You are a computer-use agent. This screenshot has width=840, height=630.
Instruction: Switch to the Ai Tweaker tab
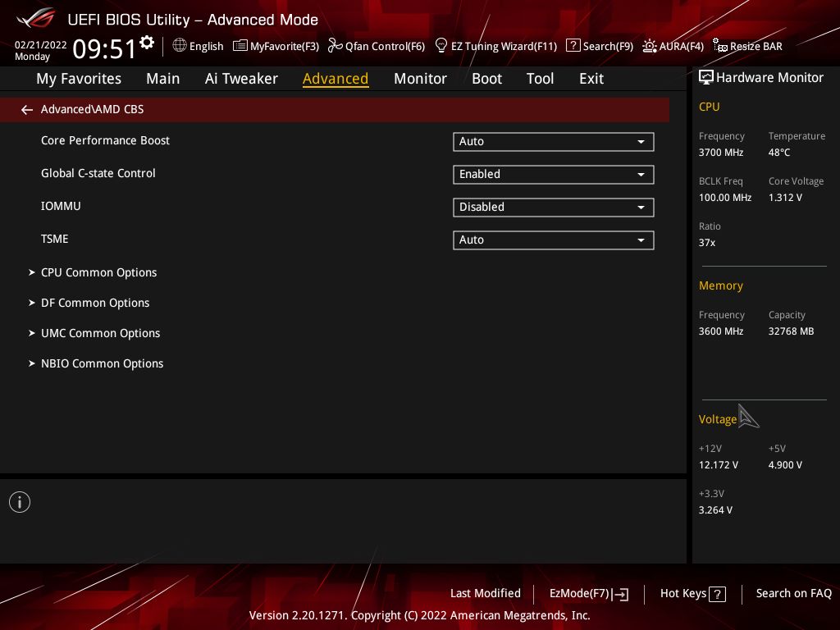241,79
